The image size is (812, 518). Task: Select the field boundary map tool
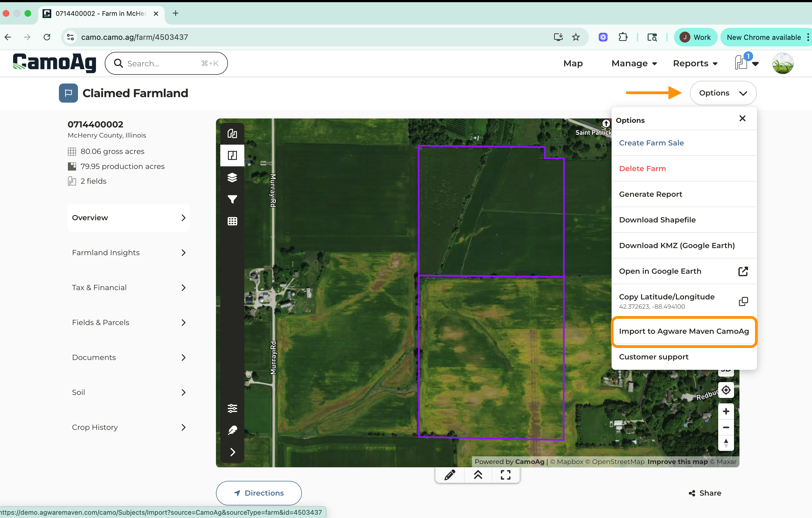click(x=232, y=155)
